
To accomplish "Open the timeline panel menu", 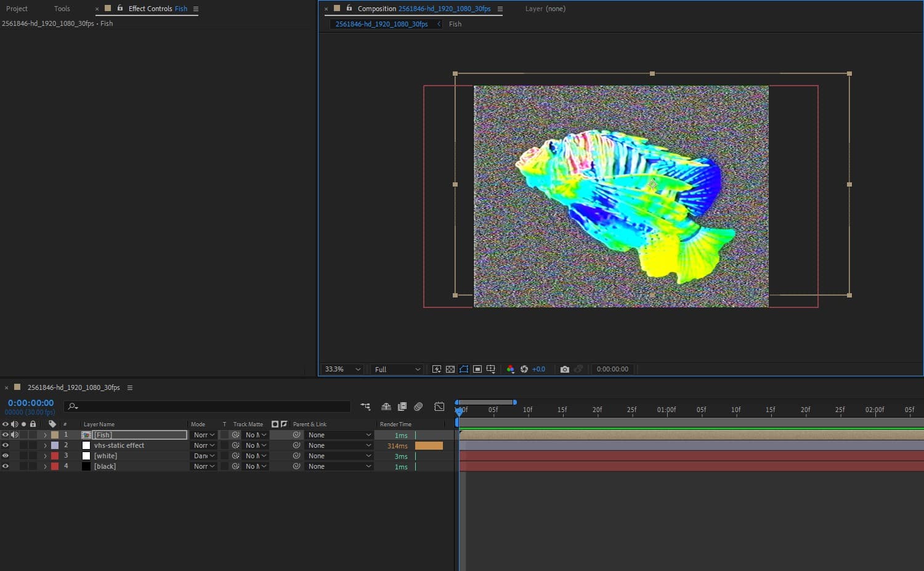I will 129,387.
